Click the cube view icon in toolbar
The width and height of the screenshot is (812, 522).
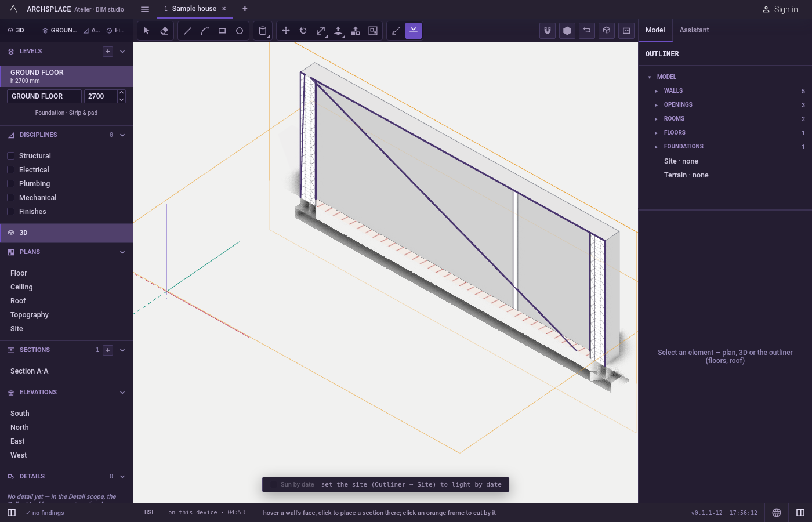pyautogui.click(x=607, y=31)
